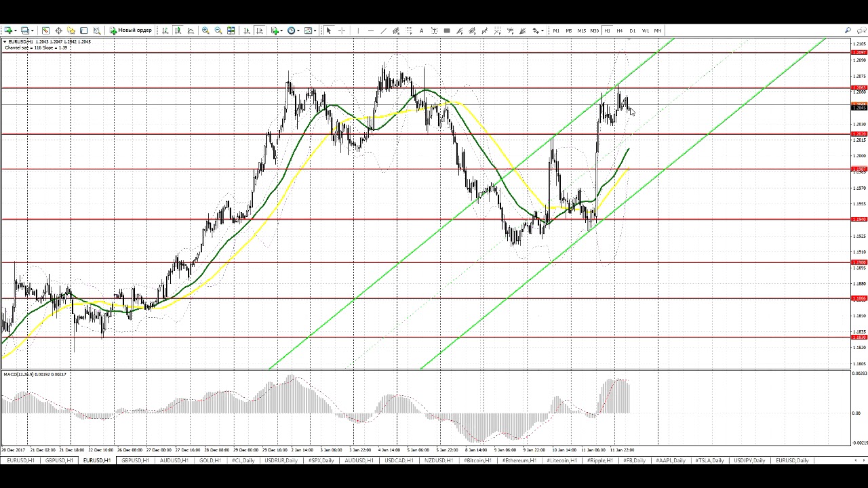Switch timeframe to M1
Screen dimensions: 868x488
556,30
